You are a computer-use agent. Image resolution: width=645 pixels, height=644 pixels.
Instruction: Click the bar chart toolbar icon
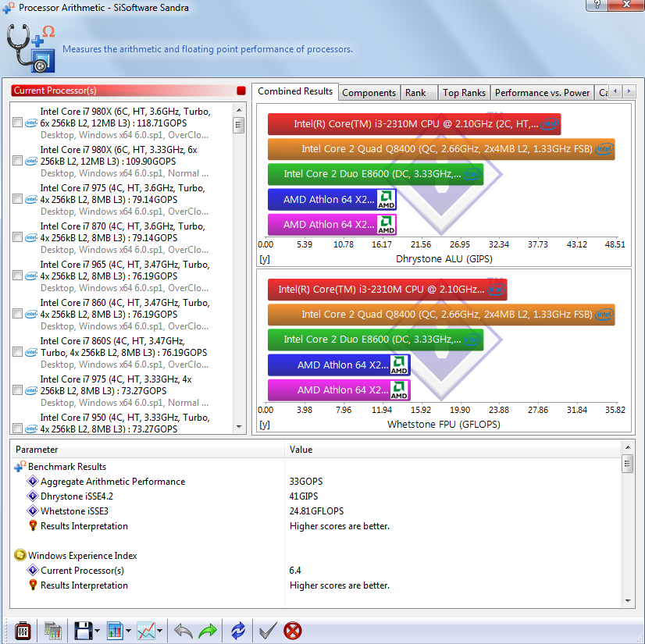[115, 631]
